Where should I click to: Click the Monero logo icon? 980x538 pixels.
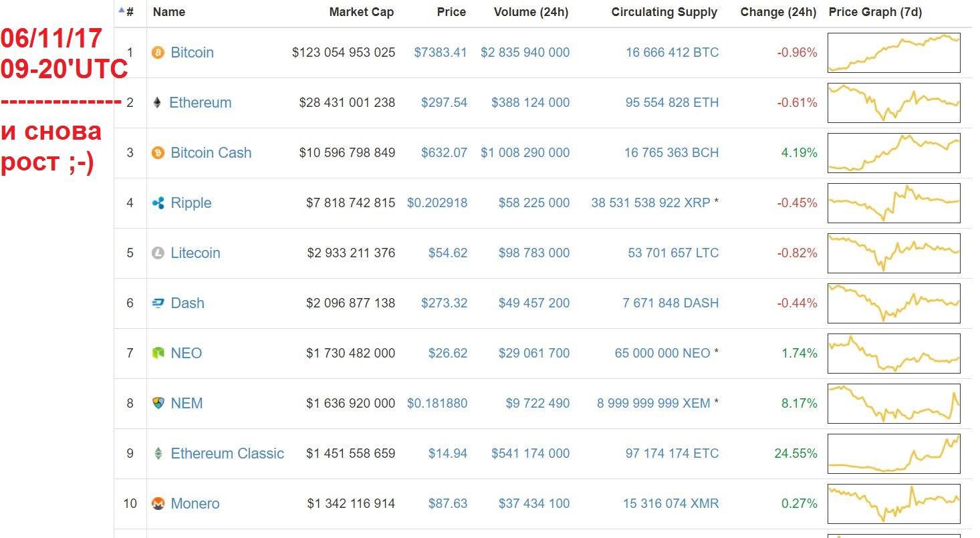158,503
